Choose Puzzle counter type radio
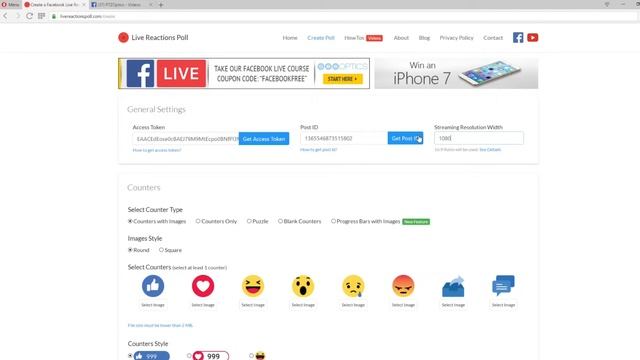Viewport: 640px width, 360px height. click(249, 221)
